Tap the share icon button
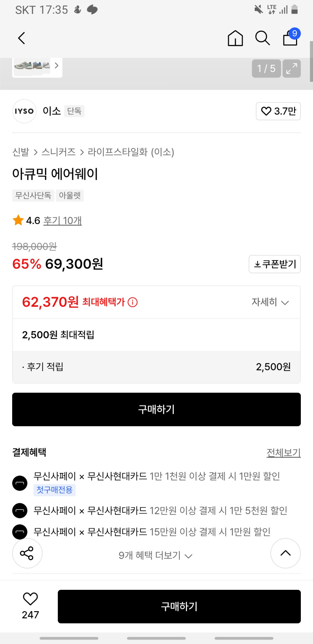This screenshot has width=313, height=644. tap(27, 553)
